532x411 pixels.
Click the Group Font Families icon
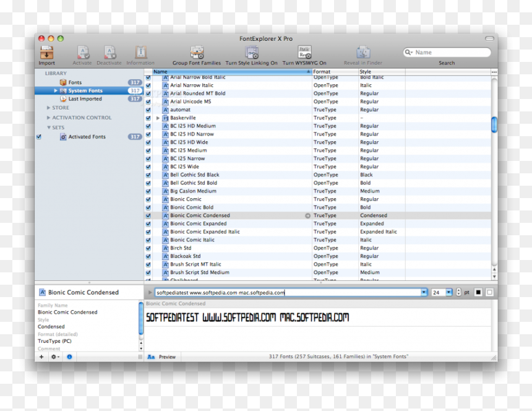pos(197,53)
